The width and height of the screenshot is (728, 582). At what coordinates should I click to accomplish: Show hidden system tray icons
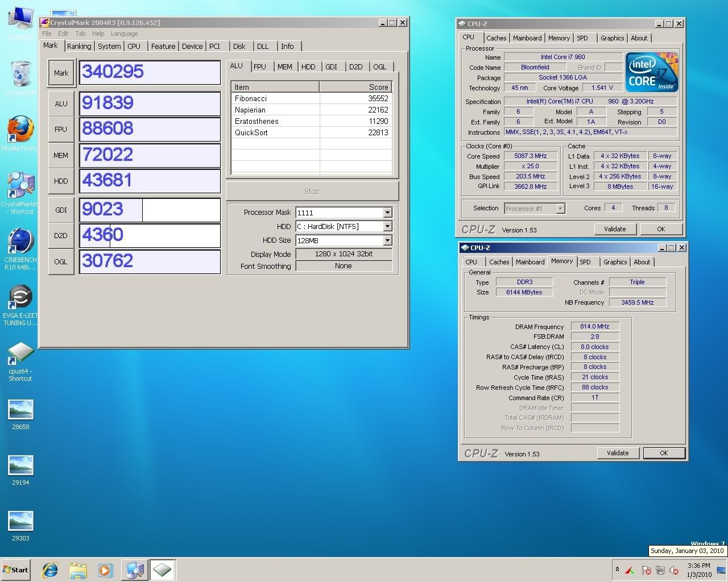(617, 569)
